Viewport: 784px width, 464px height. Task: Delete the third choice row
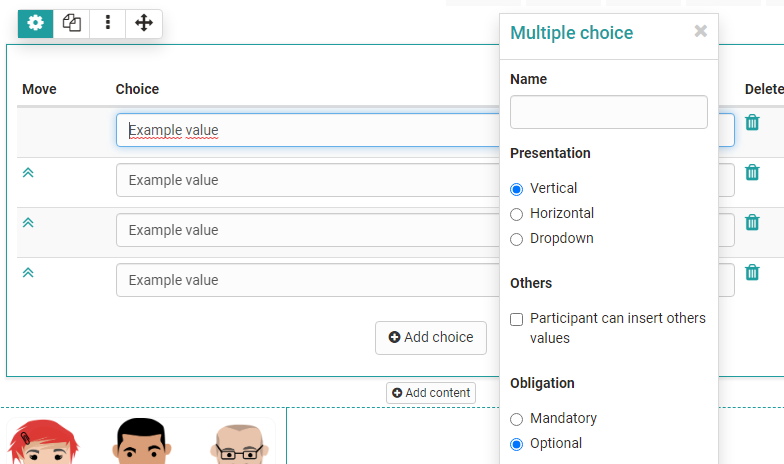click(x=752, y=222)
